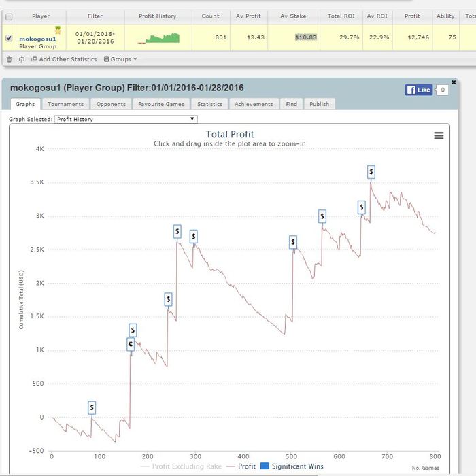476x476 pixels.
Task: Click the Profit History sparkline thumbnail
Action: click(x=158, y=38)
